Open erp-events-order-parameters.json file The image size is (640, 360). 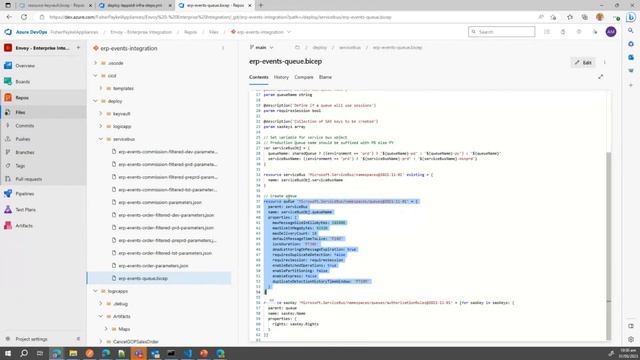coord(153,266)
